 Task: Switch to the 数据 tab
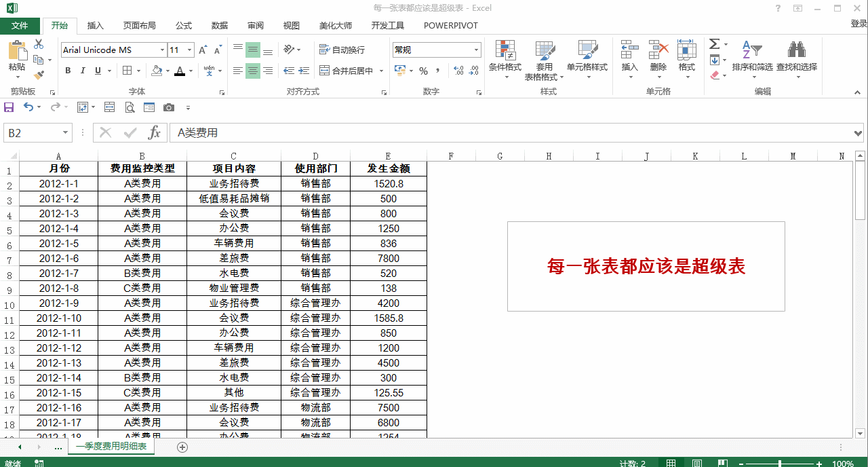(220, 26)
